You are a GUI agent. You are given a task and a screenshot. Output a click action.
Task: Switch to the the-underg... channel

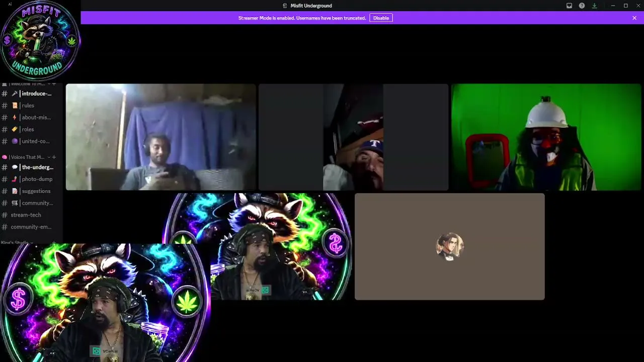(31, 167)
